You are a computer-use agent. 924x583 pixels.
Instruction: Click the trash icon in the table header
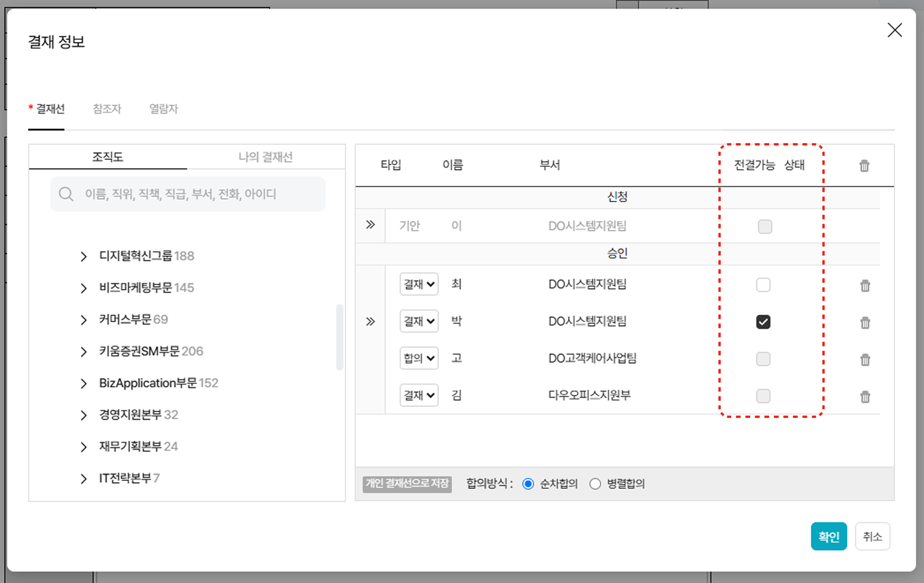coord(864,166)
